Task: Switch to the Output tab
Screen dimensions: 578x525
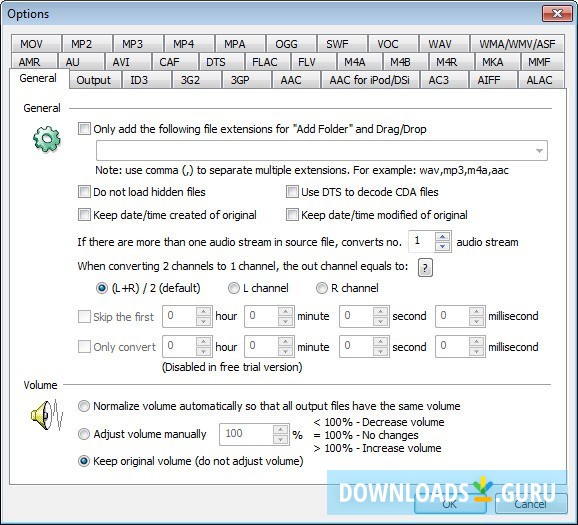Action: pos(94,80)
